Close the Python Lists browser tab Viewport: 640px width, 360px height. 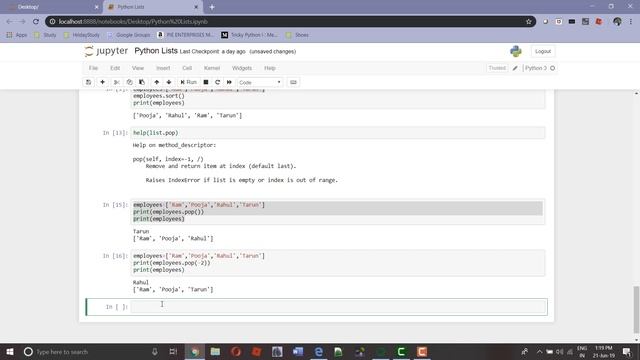click(196, 7)
